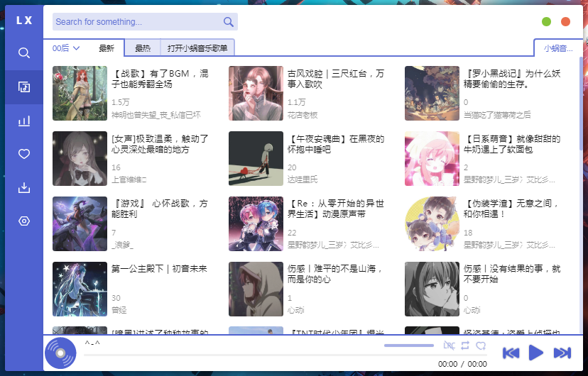Click play count 1.5万

(121, 102)
